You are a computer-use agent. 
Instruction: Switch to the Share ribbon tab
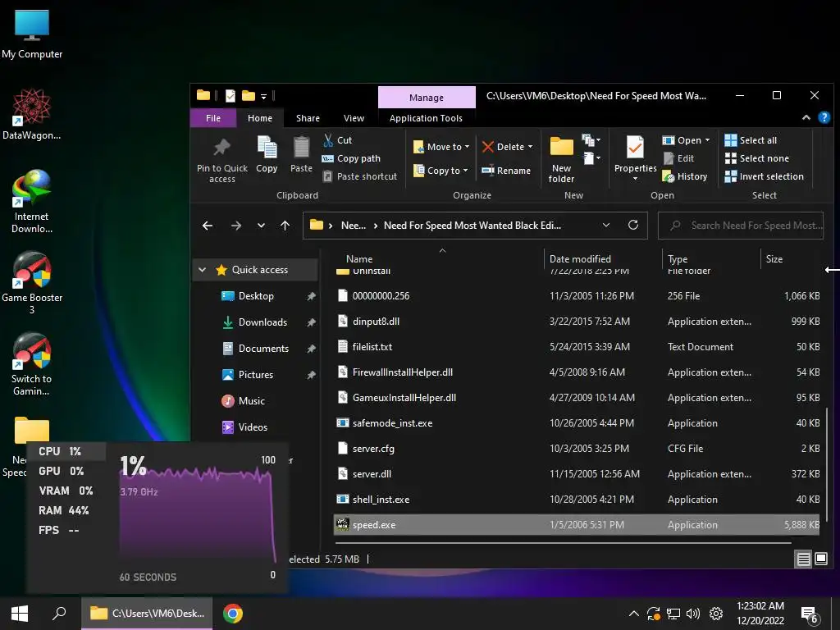pyautogui.click(x=308, y=118)
